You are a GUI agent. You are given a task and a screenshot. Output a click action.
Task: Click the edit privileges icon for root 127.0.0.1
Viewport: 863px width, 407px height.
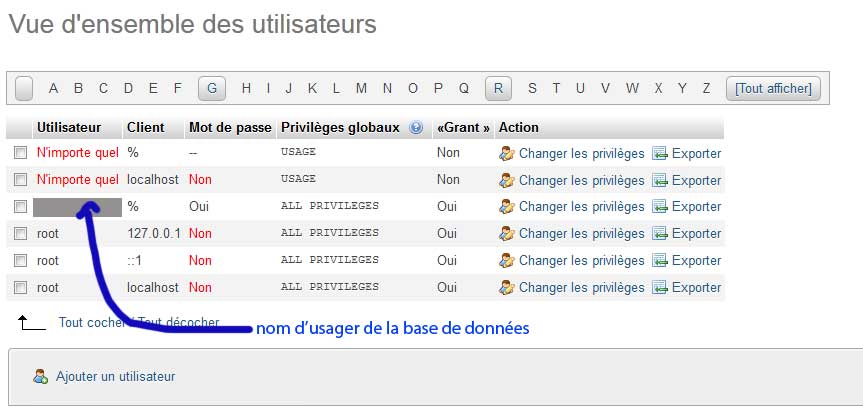tap(506, 234)
